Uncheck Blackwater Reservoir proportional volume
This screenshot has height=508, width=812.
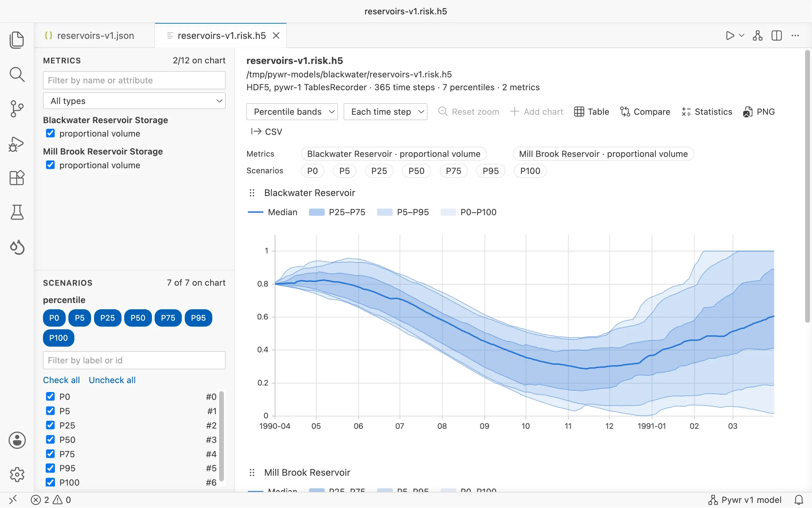[50, 133]
